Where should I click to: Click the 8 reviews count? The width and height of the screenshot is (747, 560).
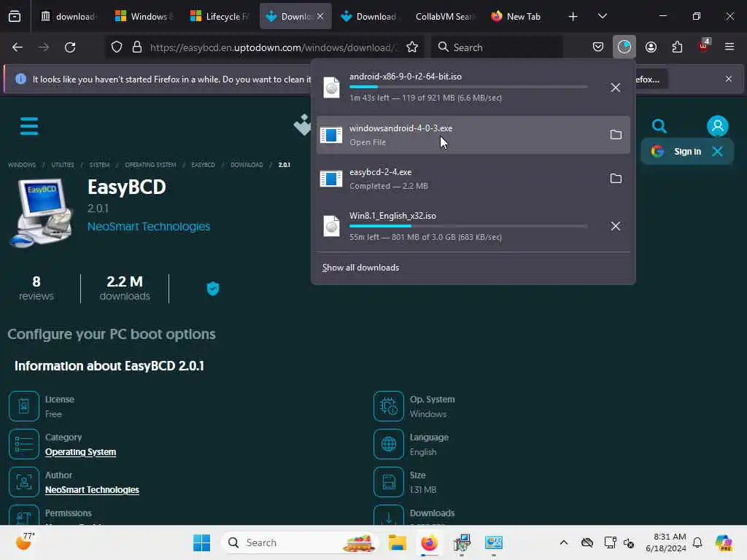pyautogui.click(x=36, y=289)
